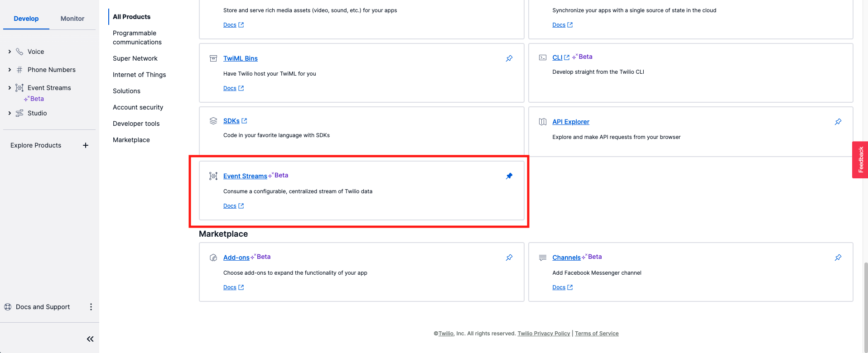Pin the Channels product
Screen dimensions: 868x353
coord(838,258)
